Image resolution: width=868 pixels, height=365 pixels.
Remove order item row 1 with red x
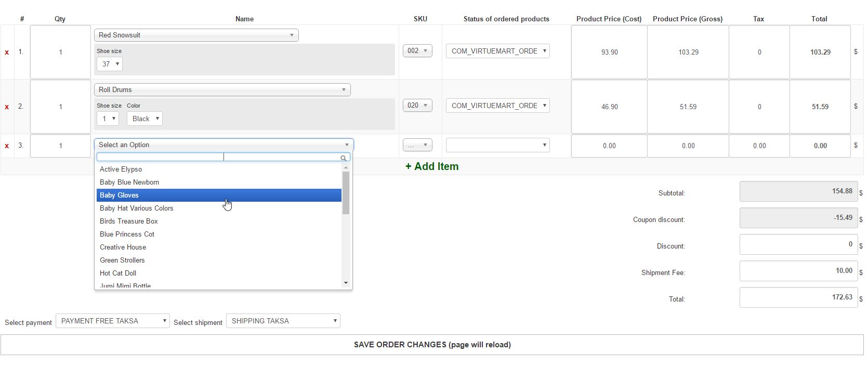pyautogui.click(x=7, y=53)
